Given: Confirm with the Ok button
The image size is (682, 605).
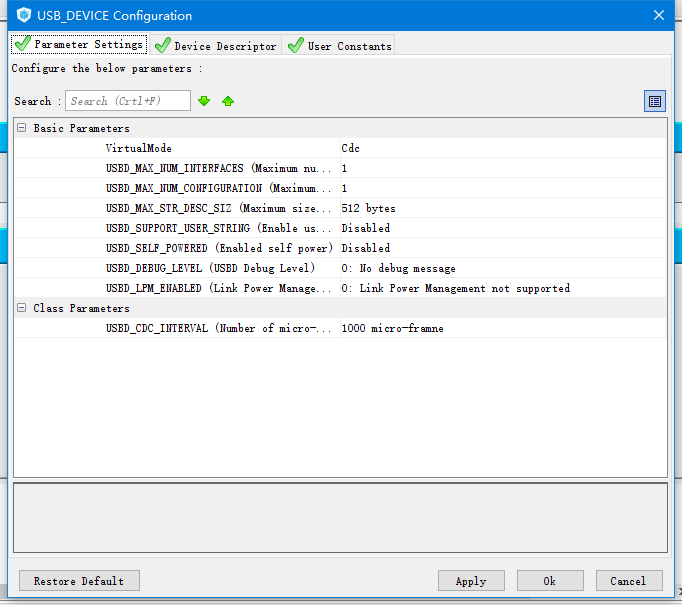Looking at the screenshot, I should [550, 581].
